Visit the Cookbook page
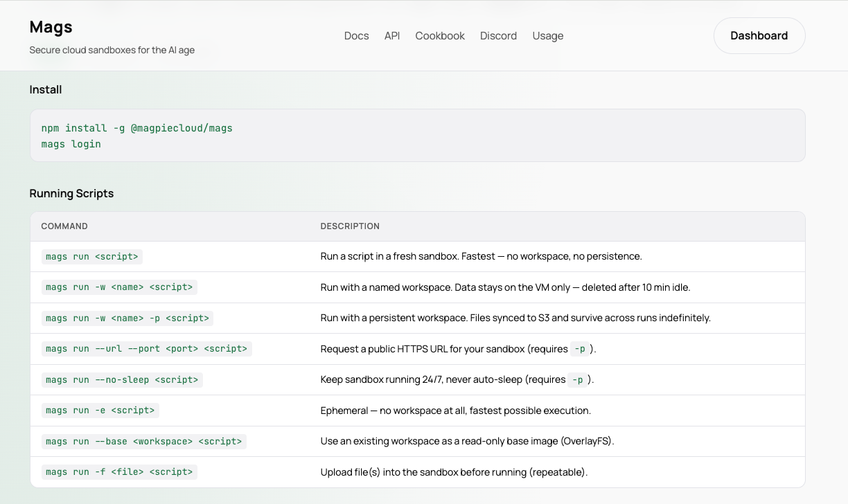The image size is (848, 504). click(439, 35)
